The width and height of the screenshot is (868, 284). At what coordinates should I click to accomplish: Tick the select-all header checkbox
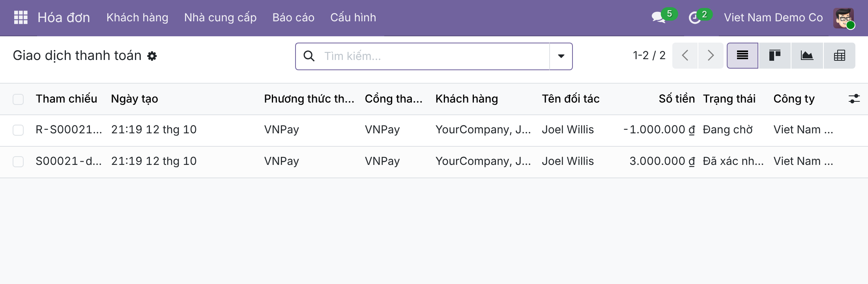tap(18, 99)
